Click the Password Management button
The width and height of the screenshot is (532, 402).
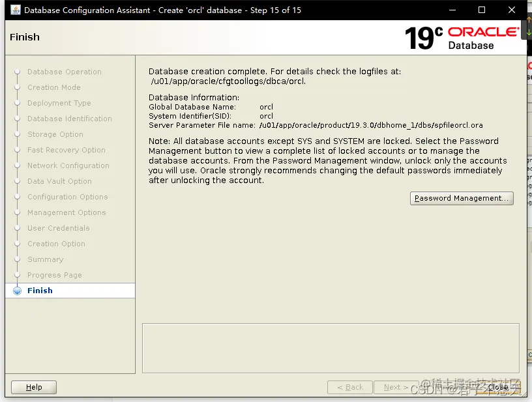point(462,198)
